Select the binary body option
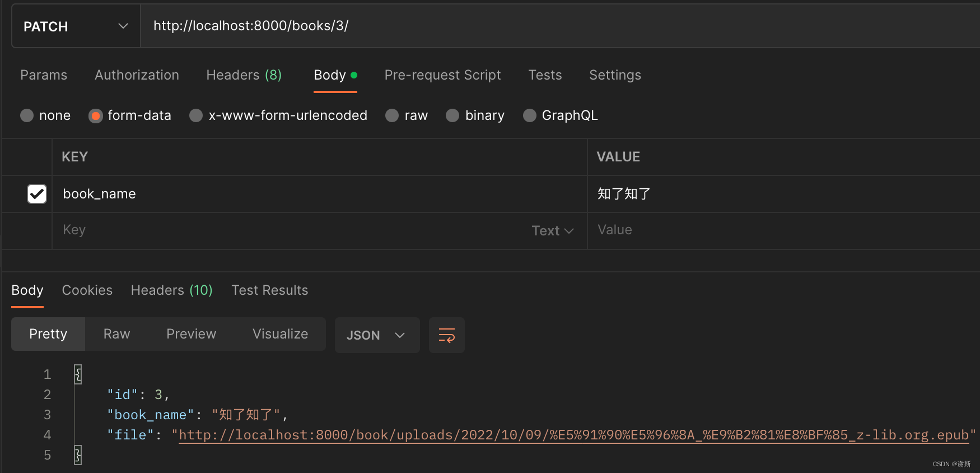Screen dimensions: 980x473 pyautogui.click(x=475, y=115)
